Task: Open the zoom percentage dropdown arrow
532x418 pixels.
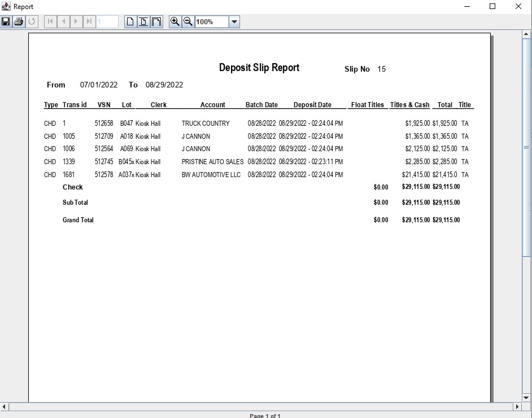Action: [x=234, y=22]
